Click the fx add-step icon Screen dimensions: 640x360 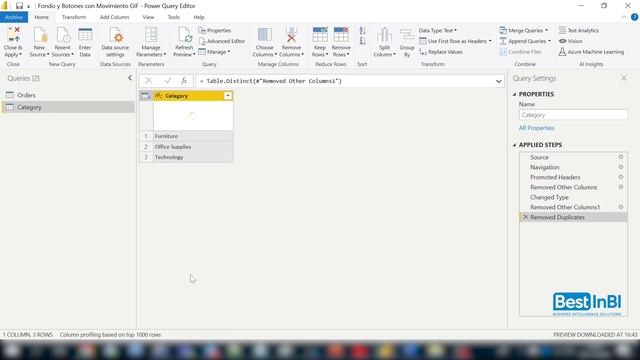tap(184, 81)
